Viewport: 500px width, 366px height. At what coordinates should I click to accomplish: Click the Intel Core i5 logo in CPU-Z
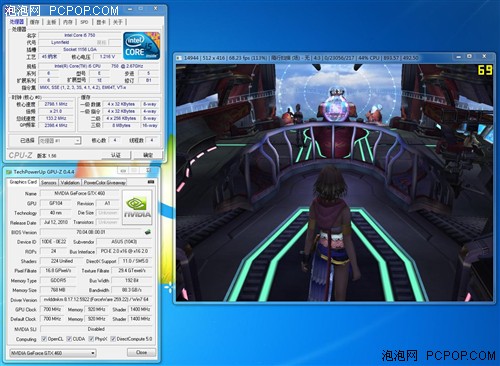pyautogui.click(x=141, y=46)
